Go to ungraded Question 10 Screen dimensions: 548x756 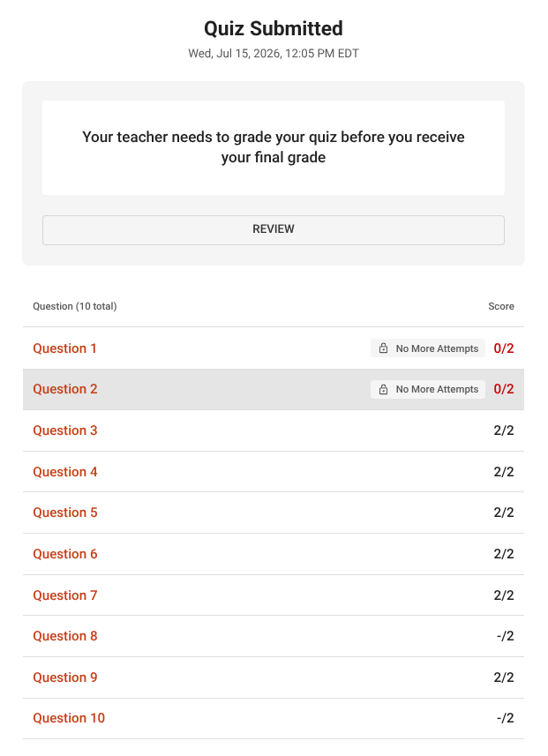69,718
